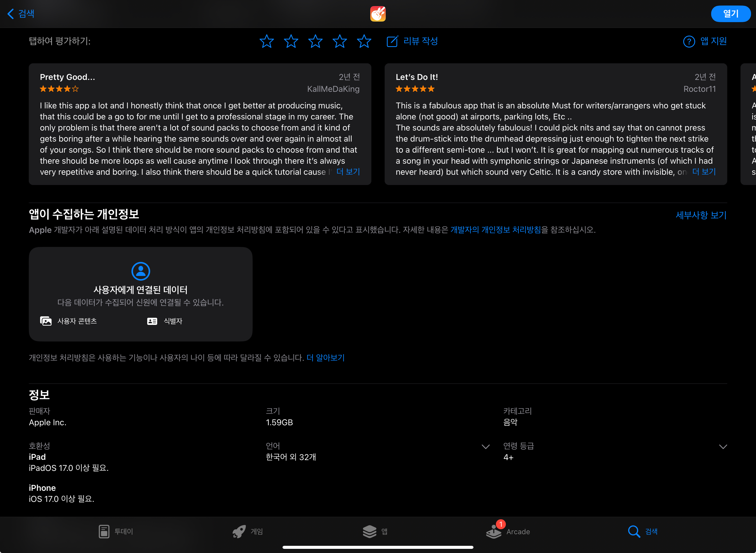Open 앱 지원 question mark icon
Viewport: 756px width, 553px height.
click(x=689, y=41)
